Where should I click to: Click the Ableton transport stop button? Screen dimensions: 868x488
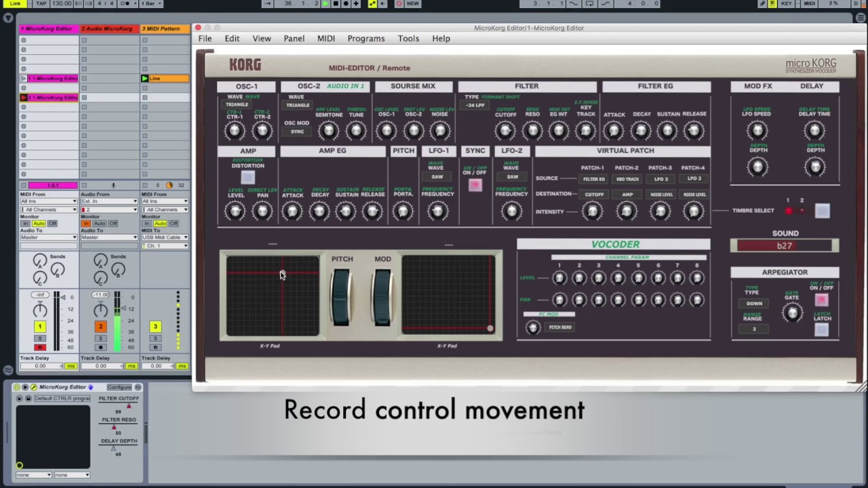(x=336, y=3)
